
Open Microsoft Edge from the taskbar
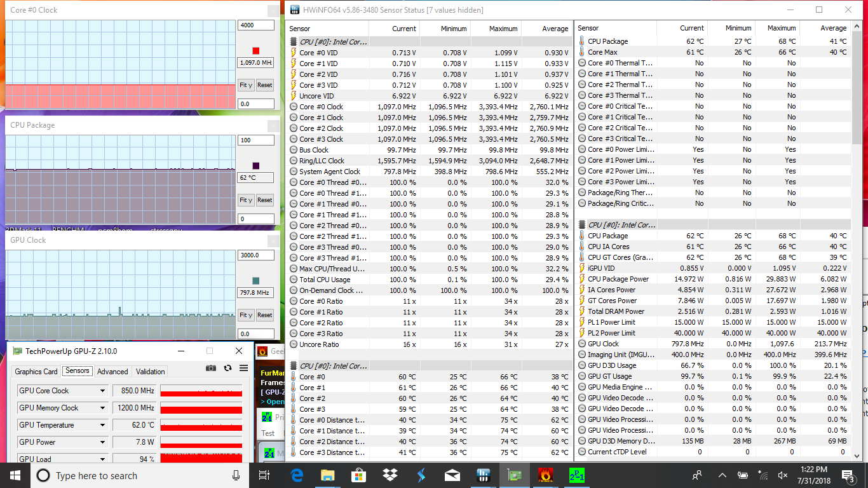tap(297, 475)
